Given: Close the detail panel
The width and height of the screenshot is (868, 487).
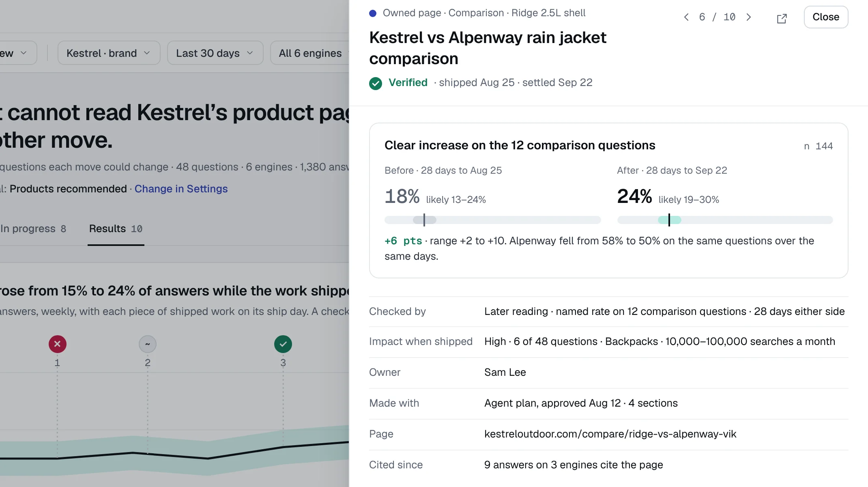Looking at the screenshot, I should pyautogui.click(x=826, y=17).
